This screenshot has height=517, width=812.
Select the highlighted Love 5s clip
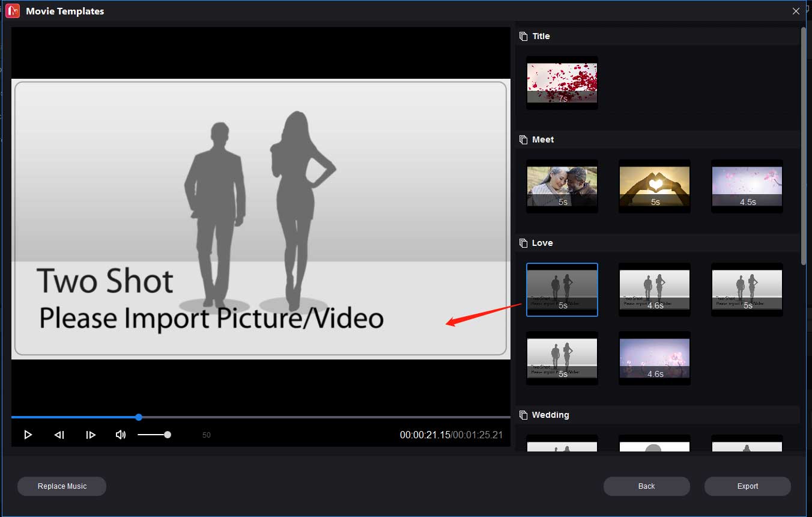562,290
